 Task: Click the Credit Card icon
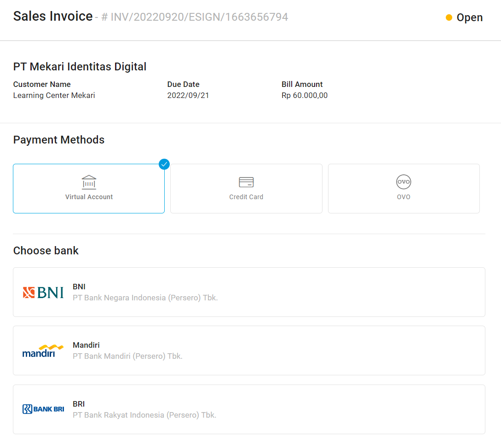246,182
